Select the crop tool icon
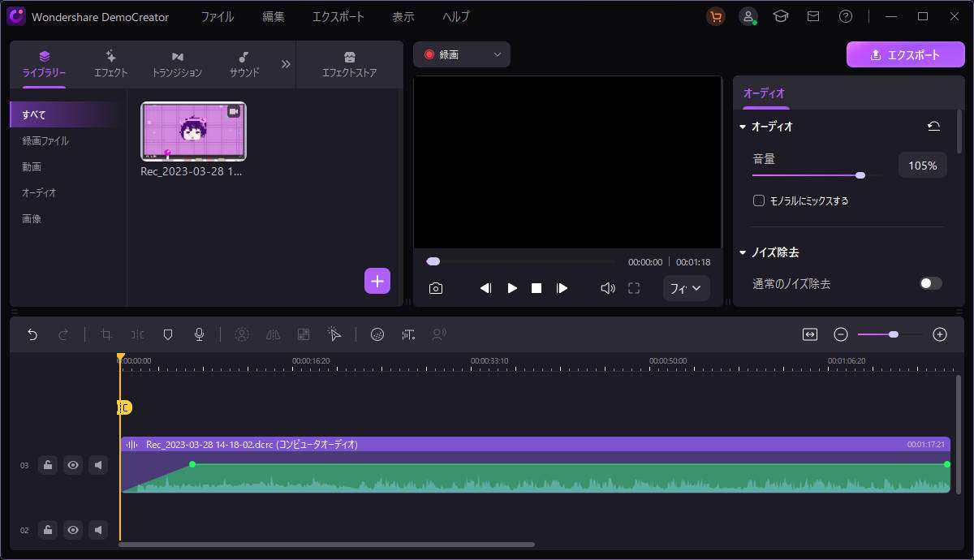The image size is (974, 560). 106,334
